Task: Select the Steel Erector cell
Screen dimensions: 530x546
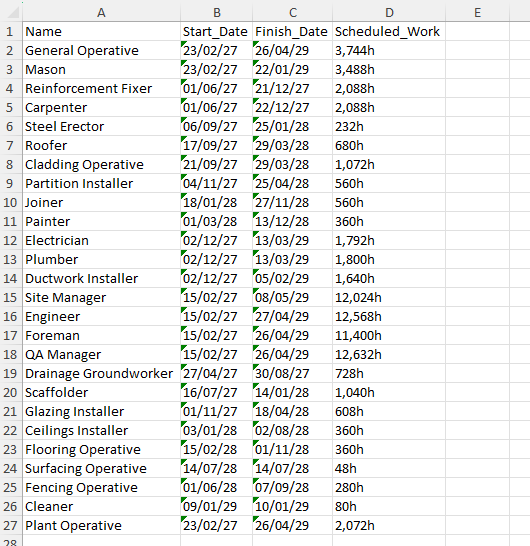Action: click(x=102, y=126)
